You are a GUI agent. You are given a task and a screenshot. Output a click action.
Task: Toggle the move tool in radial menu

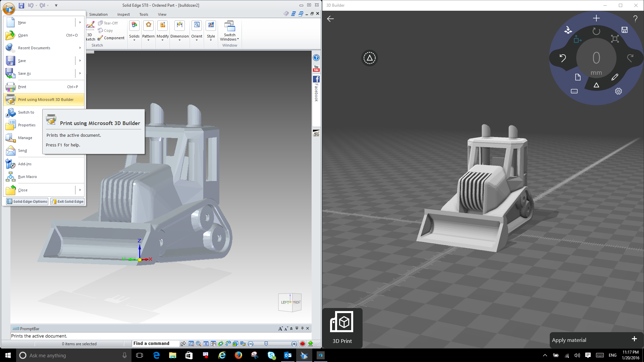[577, 40]
